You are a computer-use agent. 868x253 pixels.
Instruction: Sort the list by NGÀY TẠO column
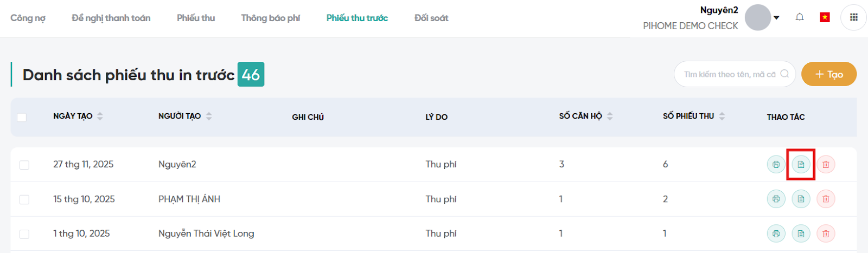click(x=100, y=116)
